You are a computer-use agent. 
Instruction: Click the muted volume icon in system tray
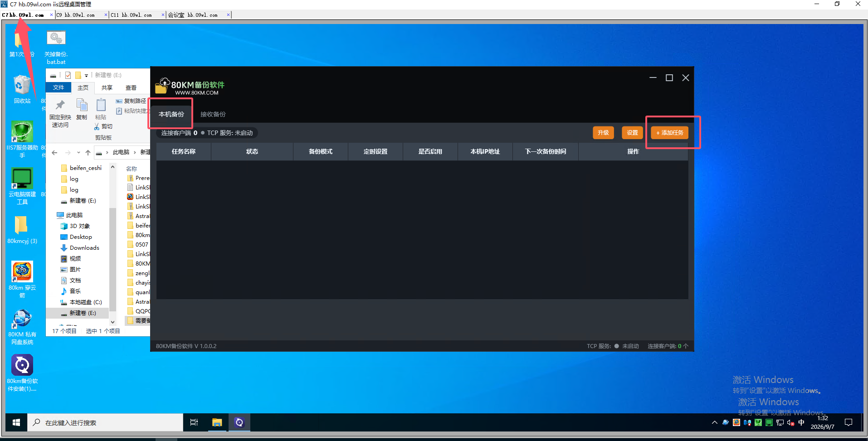[x=790, y=422]
